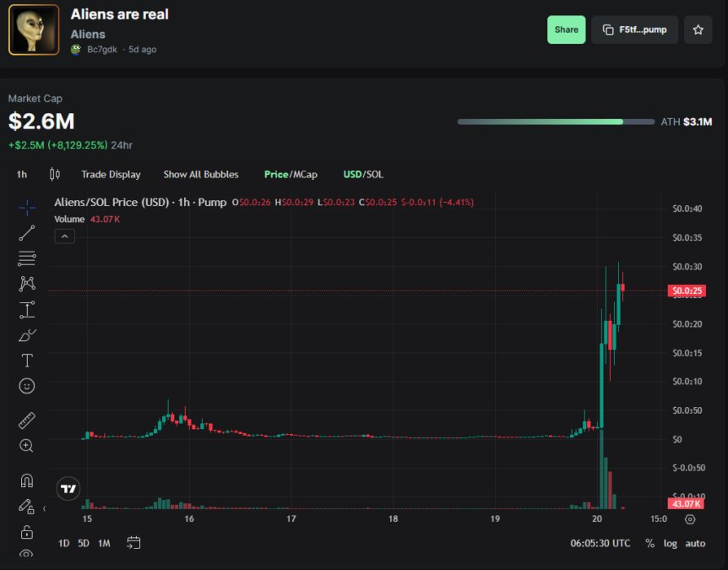
Task: Select the brush drawing tool
Action: (x=27, y=335)
